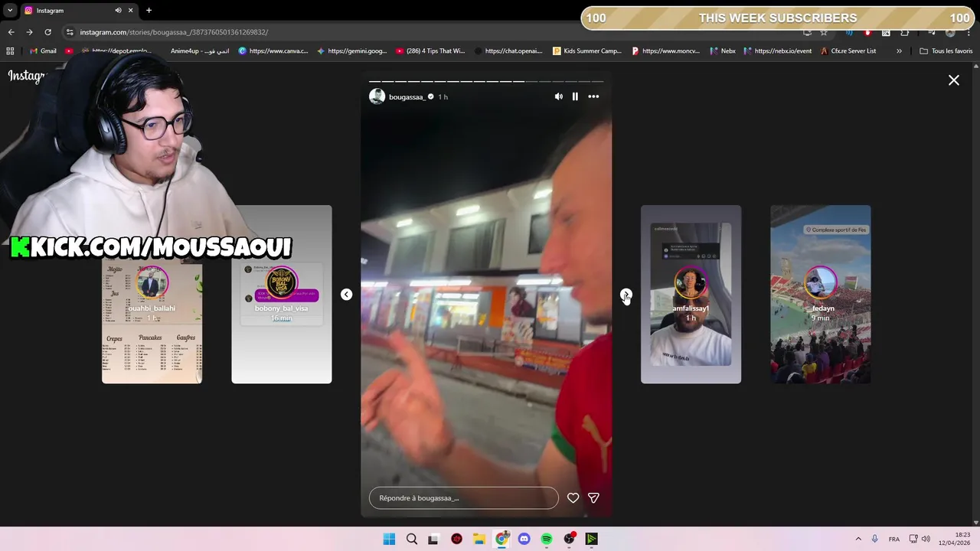Open Kids Summer Camp bookmark
Screen dimensions: 980x551
(x=587, y=51)
